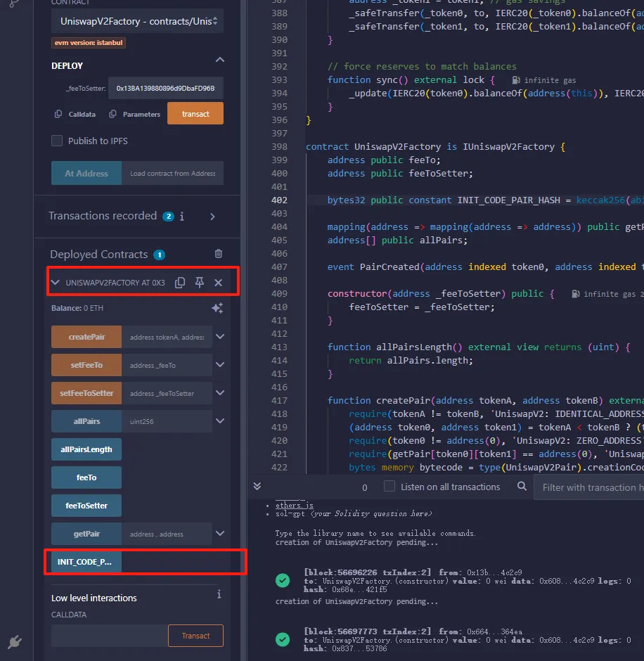The image size is (644, 661).
Task: Click trash icon to clear deployed contracts
Action: [218, 254]
